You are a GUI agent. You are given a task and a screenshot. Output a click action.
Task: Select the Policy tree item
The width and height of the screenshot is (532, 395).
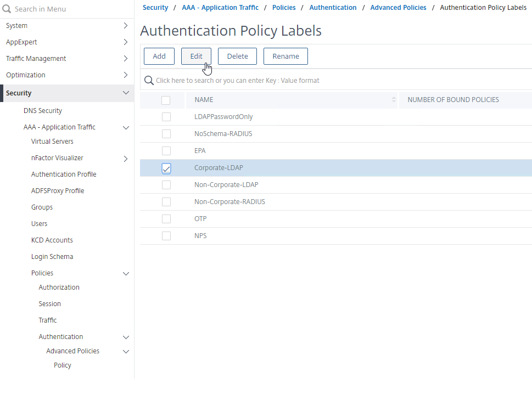click(x=63, y=365)
